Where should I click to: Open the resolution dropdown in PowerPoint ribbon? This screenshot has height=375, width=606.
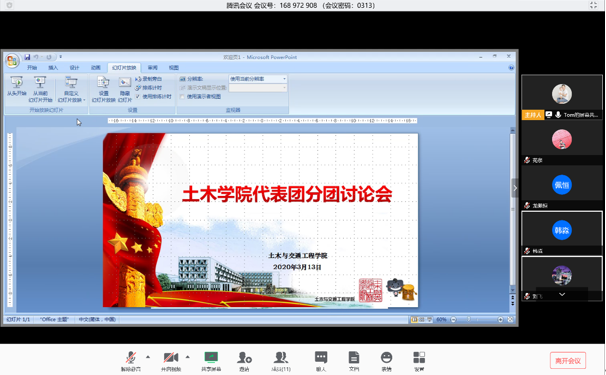[258, 79]
